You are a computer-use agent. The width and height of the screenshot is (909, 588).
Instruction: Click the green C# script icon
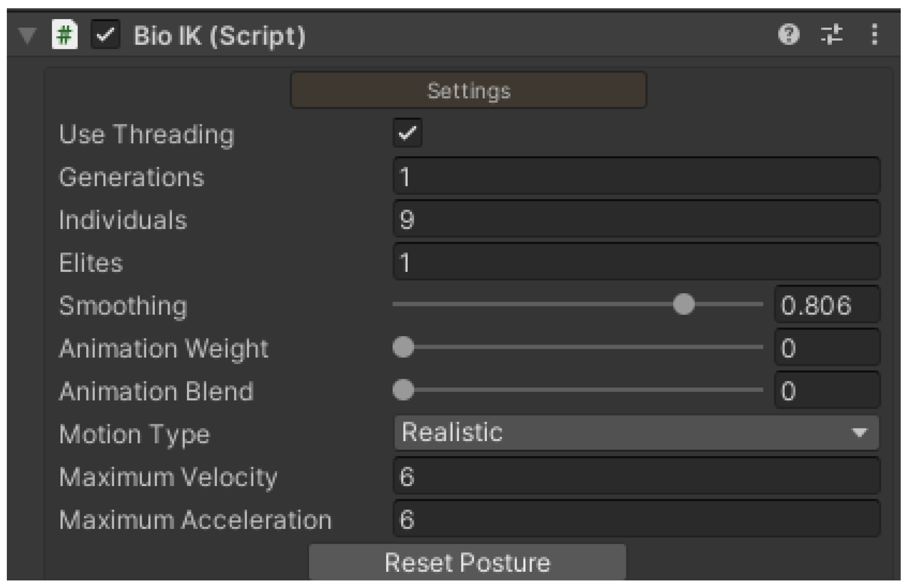pos(64,35)
